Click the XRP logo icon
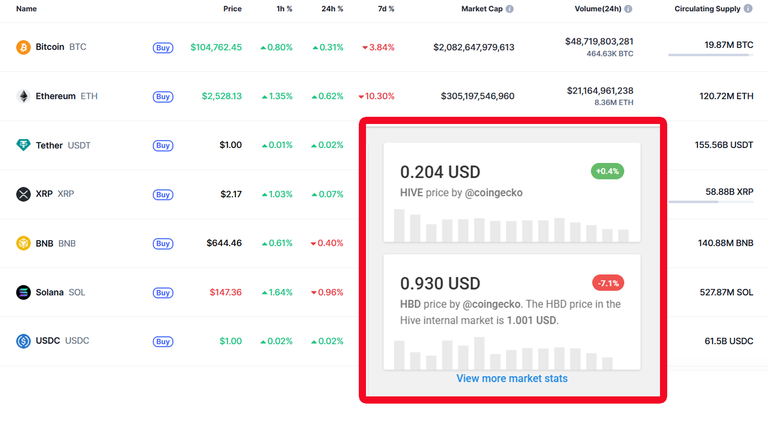The width and height of the screenshot is (768, 432). (x=23, y=194)
